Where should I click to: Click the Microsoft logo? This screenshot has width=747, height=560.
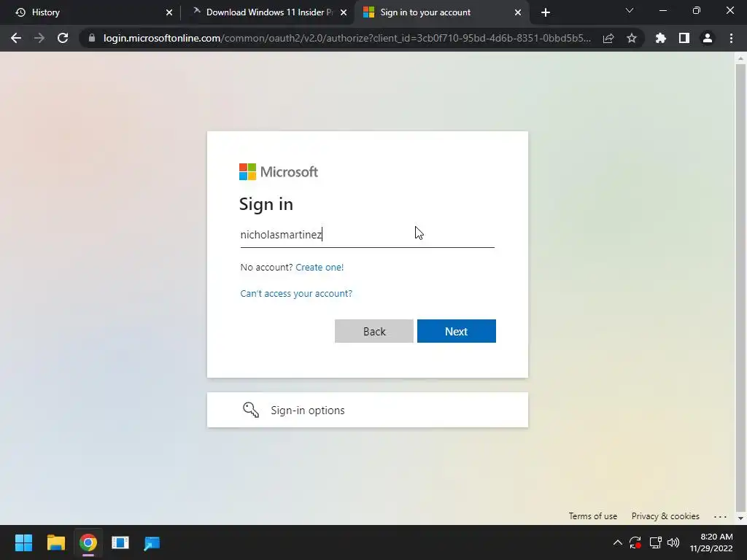[x=278, y=172]
